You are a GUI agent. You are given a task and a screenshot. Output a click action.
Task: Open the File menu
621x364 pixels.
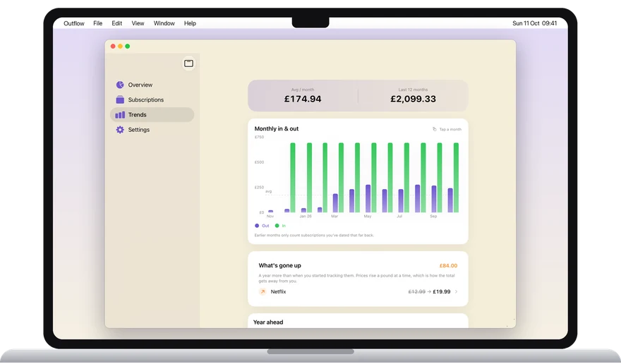point(98,23)
